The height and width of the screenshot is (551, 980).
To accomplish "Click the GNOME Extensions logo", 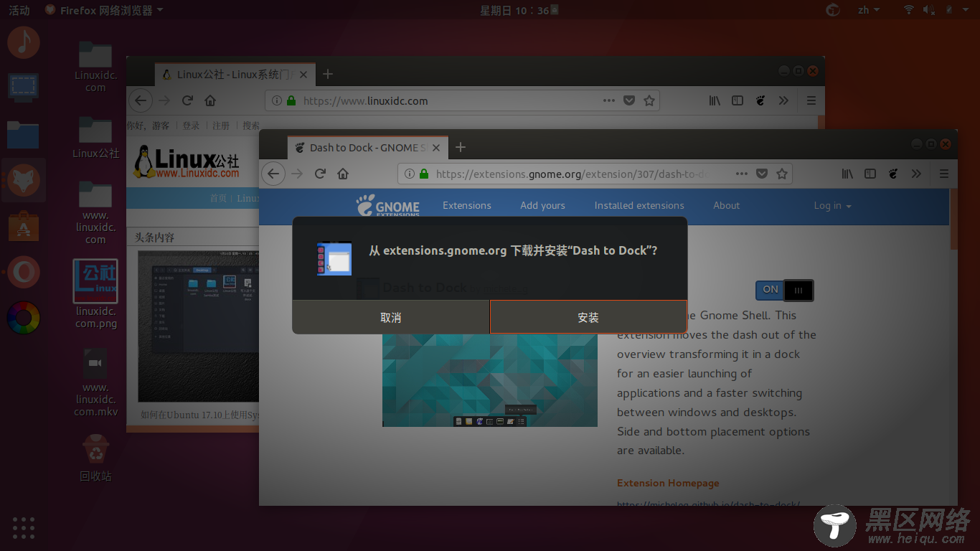I will [388, 205].
